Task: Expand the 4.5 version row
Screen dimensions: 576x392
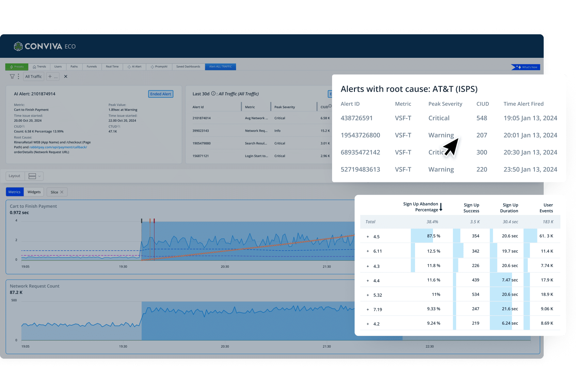Action: (368, 237)
